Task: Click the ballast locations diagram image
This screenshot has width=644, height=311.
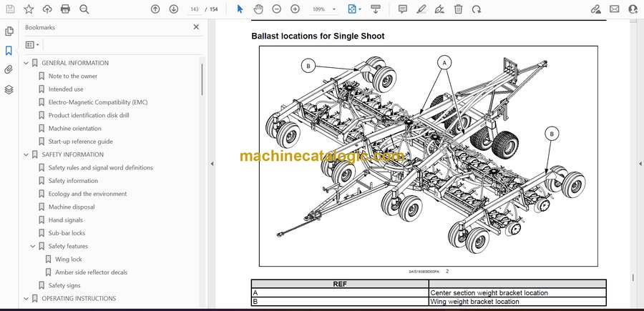Action: click(x=429, y=156)
